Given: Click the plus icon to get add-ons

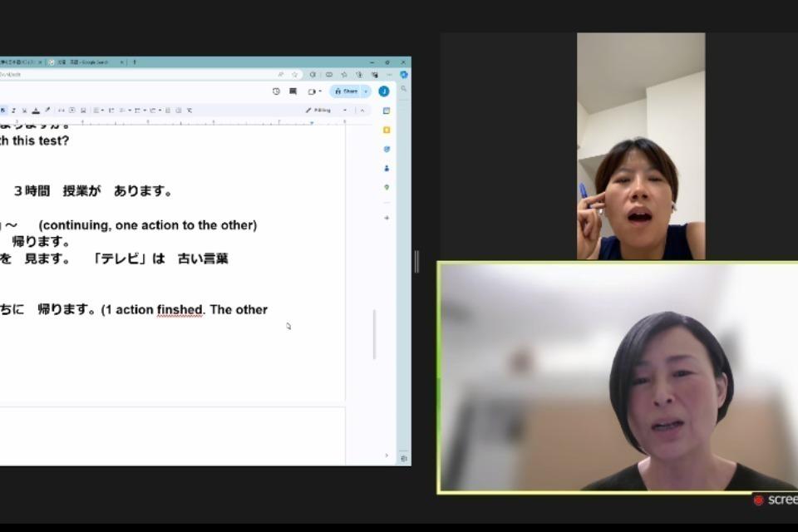Looking at the screenshot, I should point(387,218).
